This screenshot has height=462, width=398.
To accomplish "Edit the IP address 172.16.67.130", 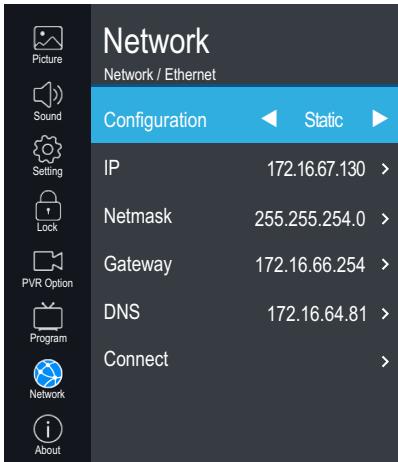I will (x=316, y=169).
